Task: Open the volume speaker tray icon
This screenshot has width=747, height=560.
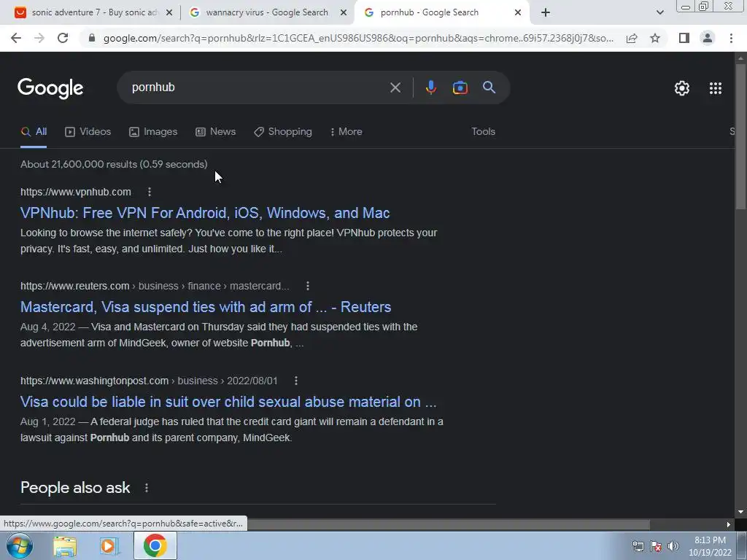Action: pos(673,546)
